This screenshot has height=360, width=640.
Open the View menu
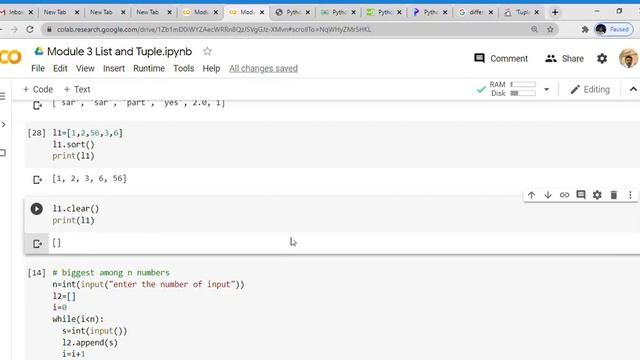[x=85, y=69]
